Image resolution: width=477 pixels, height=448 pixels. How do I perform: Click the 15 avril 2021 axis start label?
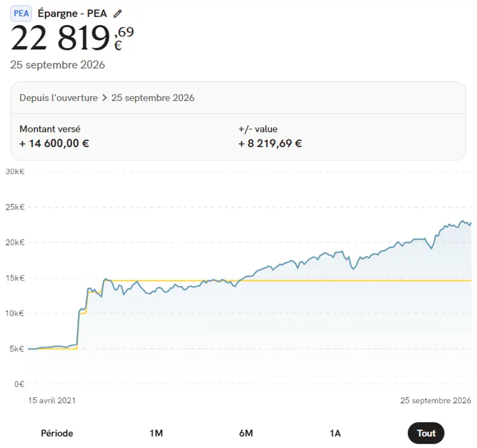coord(52,401)
